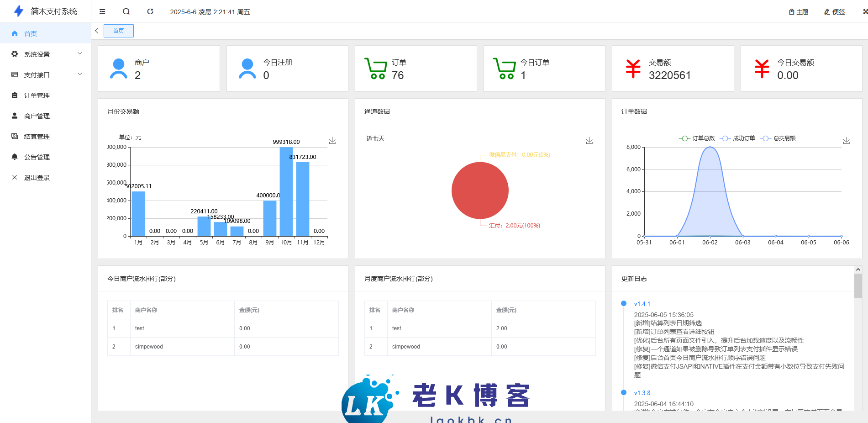Open 订单管理 in the sidebar
The image size is (868, 423).
coord(37,95)
